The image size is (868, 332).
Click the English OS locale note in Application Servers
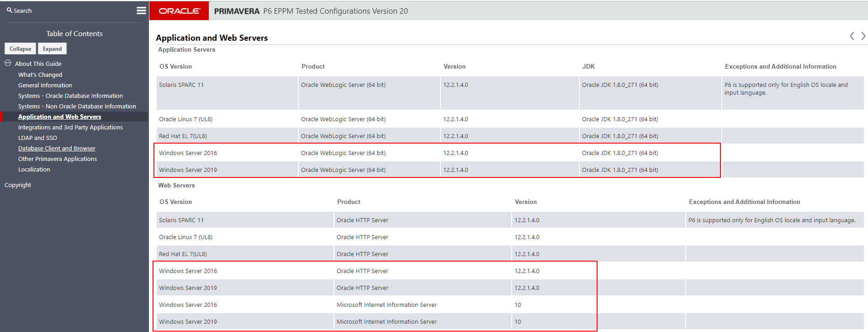pos(786,89)
